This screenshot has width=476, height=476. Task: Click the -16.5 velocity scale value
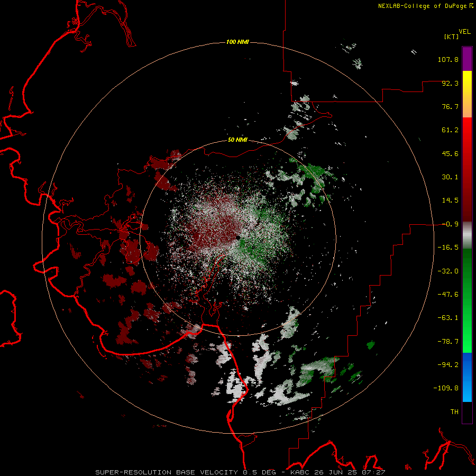tap(448, 248)
